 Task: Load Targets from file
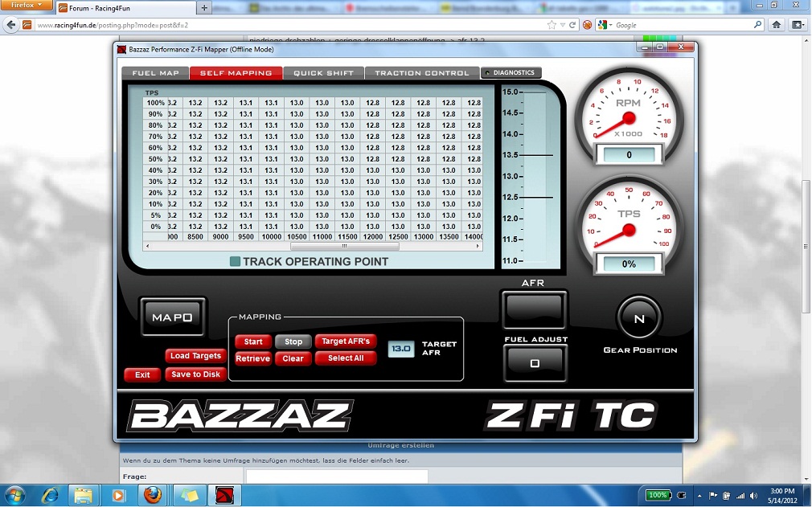[x=195, y=356]
